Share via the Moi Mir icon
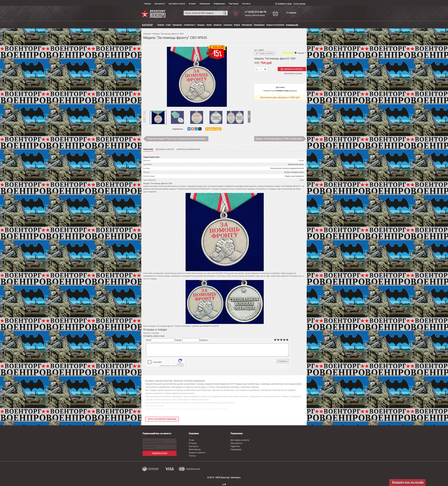 coord(196,129)
